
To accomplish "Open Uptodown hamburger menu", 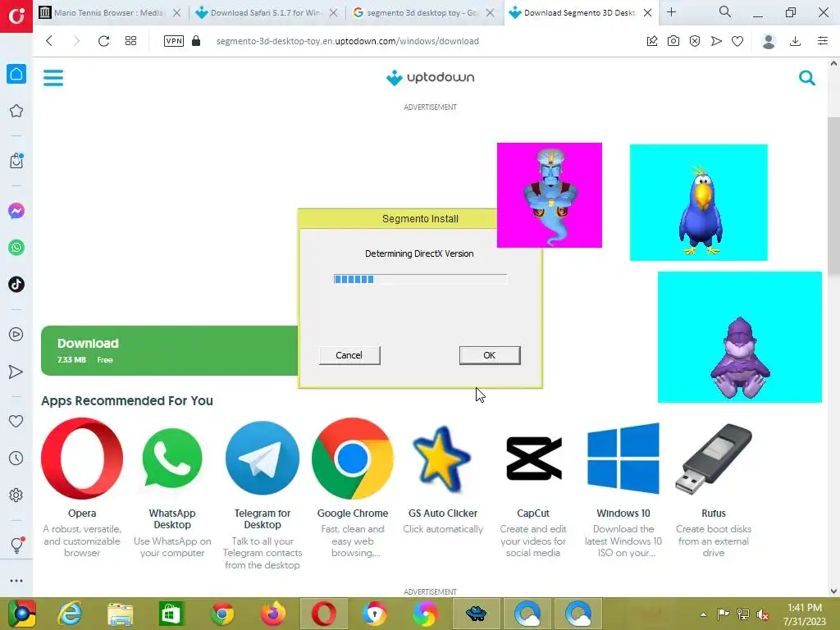I will (53, 78).
